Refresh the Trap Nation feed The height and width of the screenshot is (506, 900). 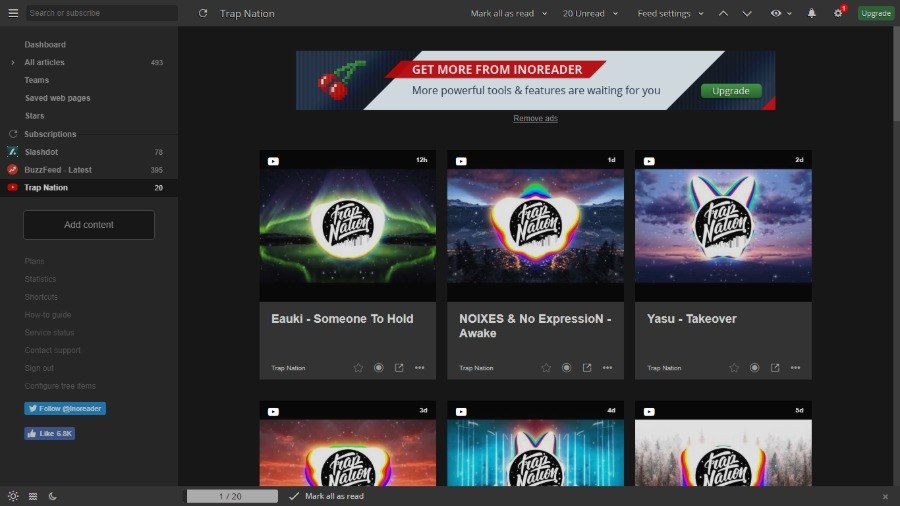point(203,13)
